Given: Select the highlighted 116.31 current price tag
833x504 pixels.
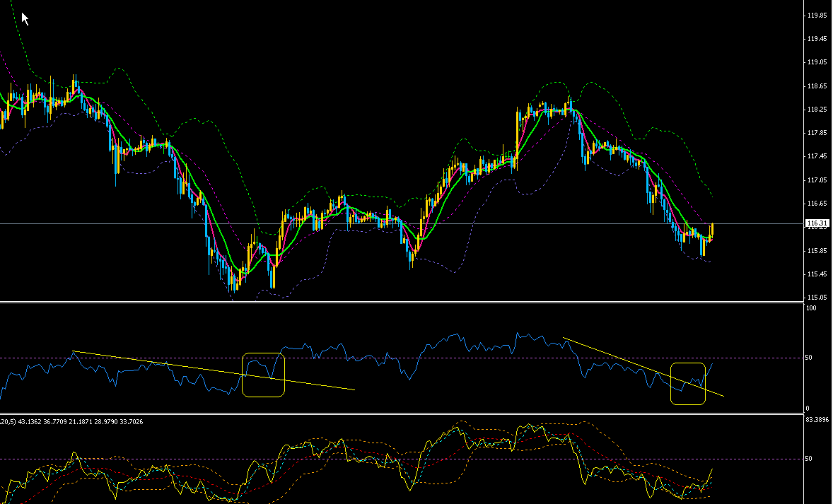Looking at the screenshot, I should [817, 223].
